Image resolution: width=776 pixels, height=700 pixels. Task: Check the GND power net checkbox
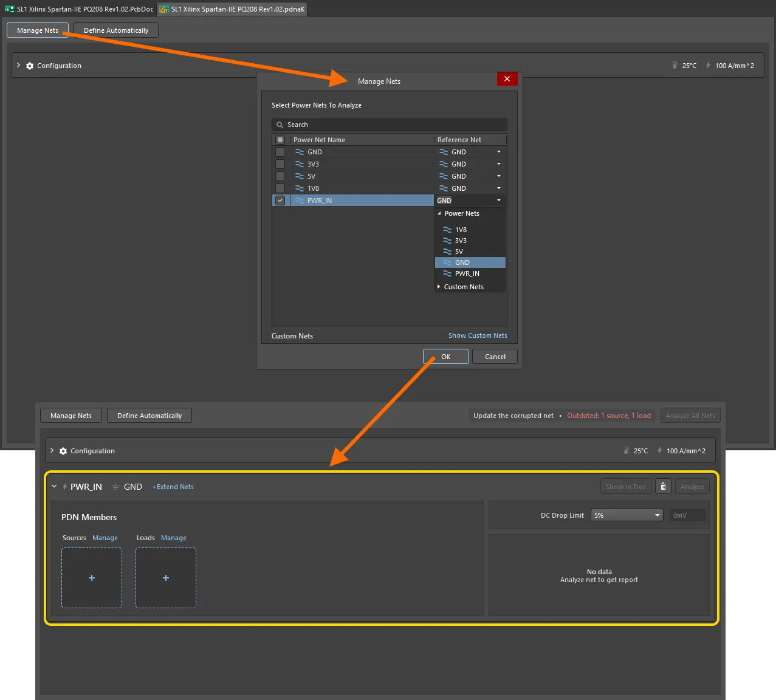280,152
